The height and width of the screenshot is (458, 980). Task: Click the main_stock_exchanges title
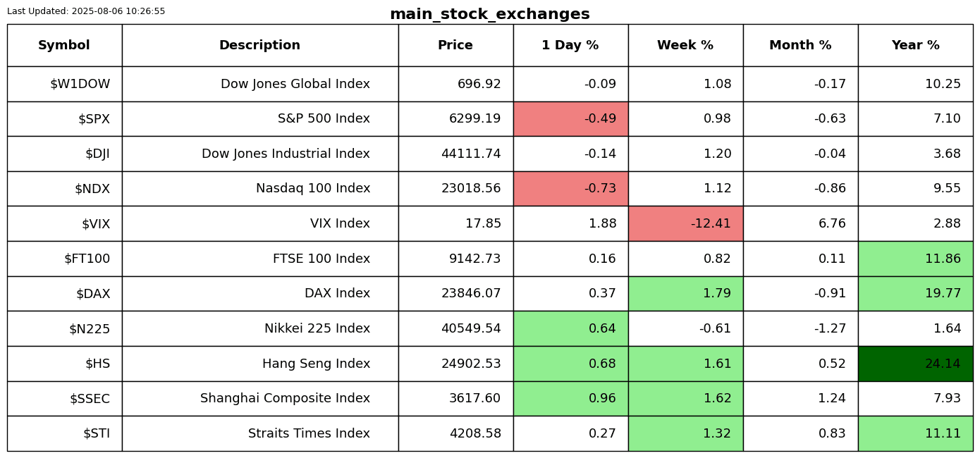(x=489, y=14)
